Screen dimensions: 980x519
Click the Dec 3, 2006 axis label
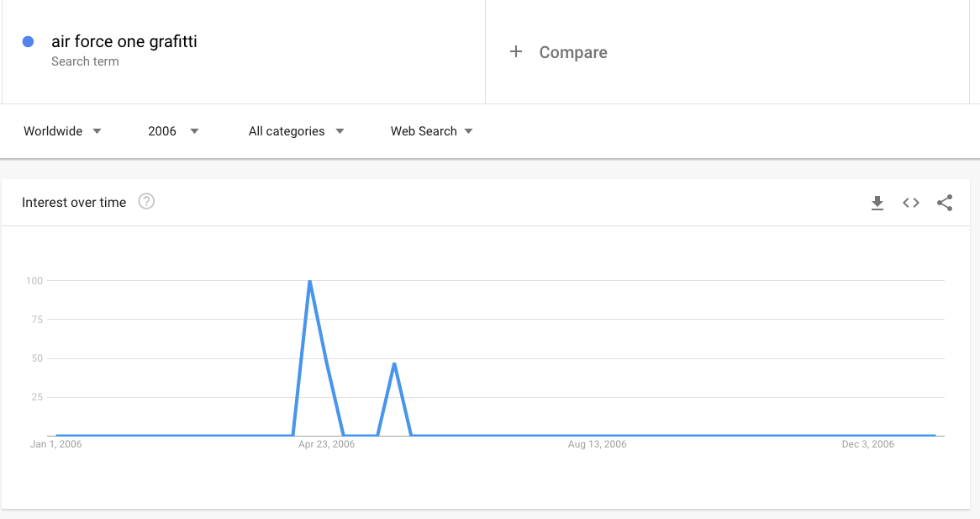(867, 444)
